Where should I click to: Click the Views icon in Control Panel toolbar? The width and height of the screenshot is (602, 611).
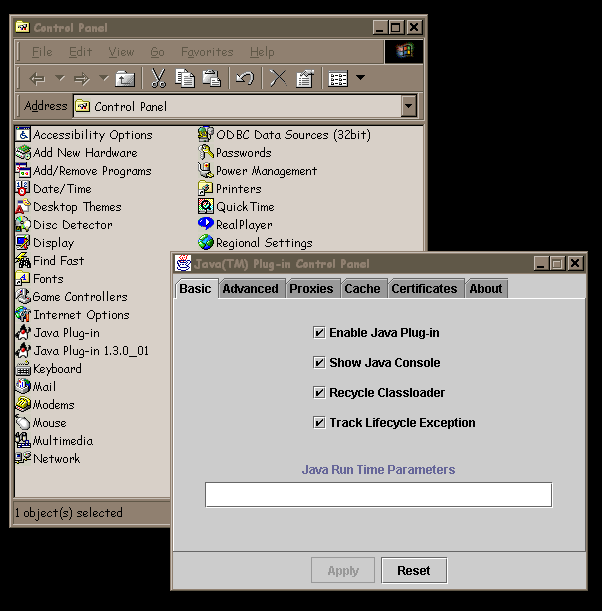(x=338, y=78)
